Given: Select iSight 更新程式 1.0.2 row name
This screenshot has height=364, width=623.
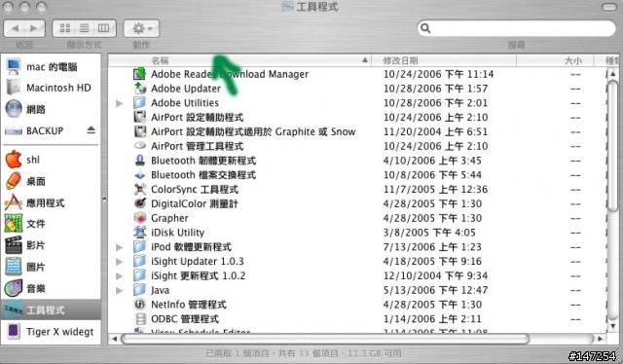Looking at the screenshot, I should coord(198,275).
